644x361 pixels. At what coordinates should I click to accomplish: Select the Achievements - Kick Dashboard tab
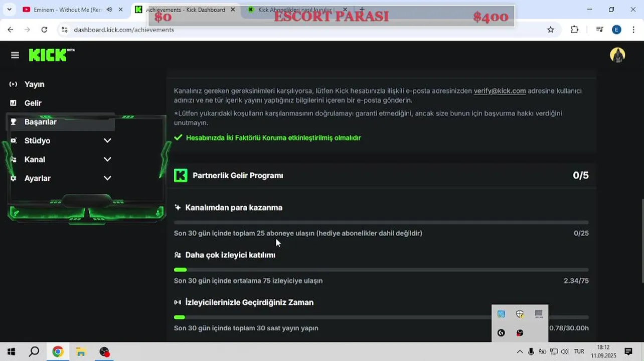tap(185, 10)
